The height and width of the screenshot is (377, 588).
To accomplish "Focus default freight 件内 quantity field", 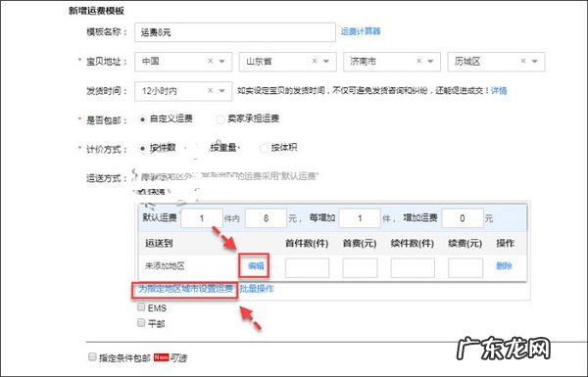I will (202, 218).
